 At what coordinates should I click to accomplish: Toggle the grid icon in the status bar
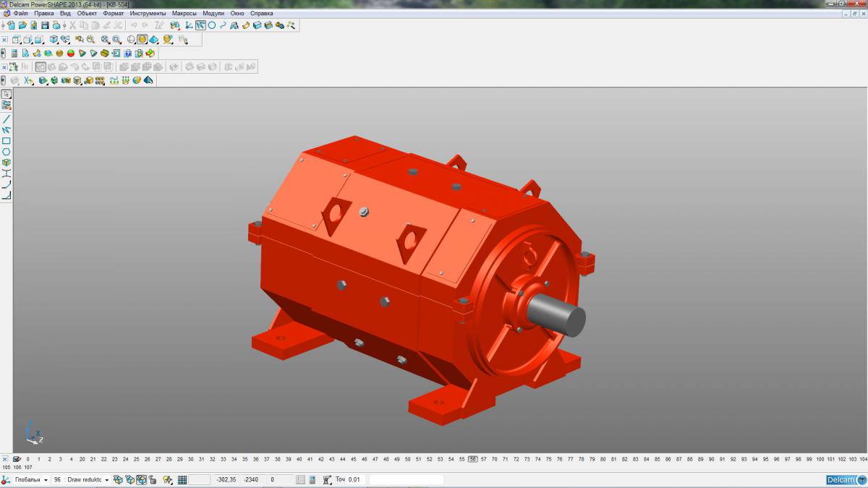coord(182,479)
